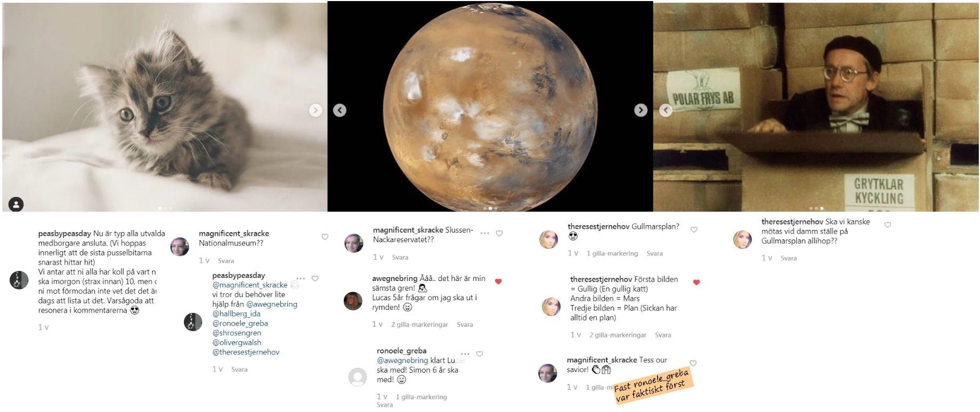The image size is (980, 412).
Task: Open three-dot options on Slussen-Nackareservatet comment
Action: coord(484,233)
